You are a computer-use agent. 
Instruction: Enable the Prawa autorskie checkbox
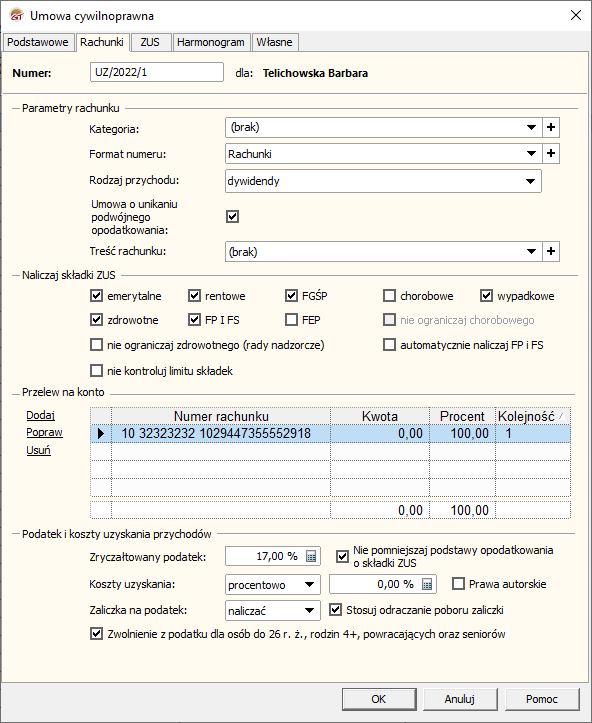click(458, 584)
